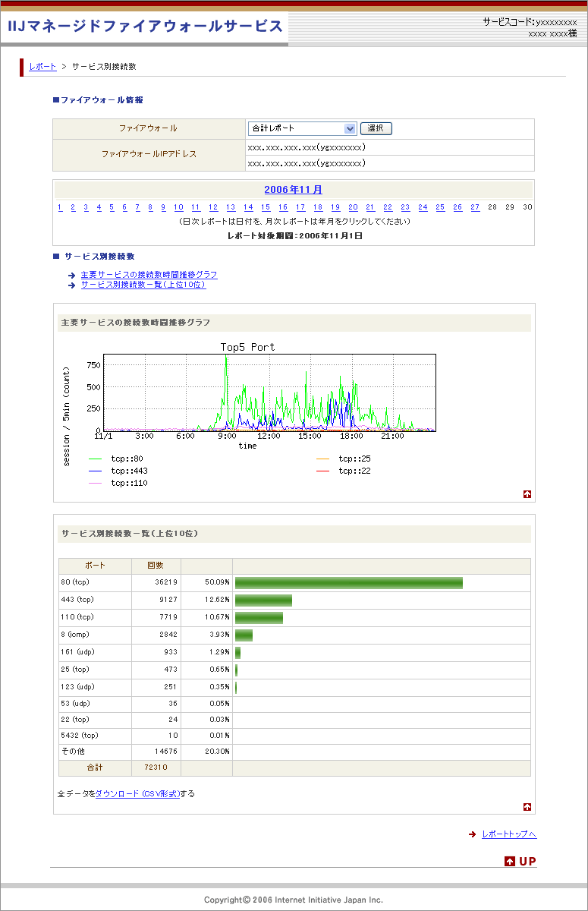The width and height of the screenshot is (588, 911).
Task: Download all data via ダウンロード (CSV形式) link
Action: (138, 793)
